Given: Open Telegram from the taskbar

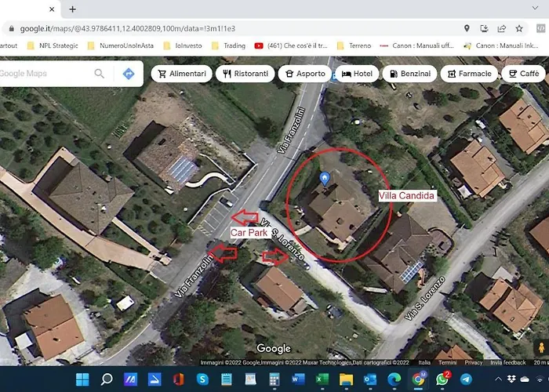Looking at the screenshot, I should point(467,380).
